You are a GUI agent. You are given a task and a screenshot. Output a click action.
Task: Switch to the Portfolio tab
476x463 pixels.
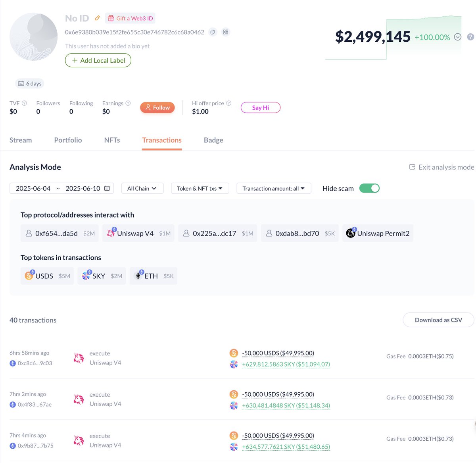click(x=68, y=140)
